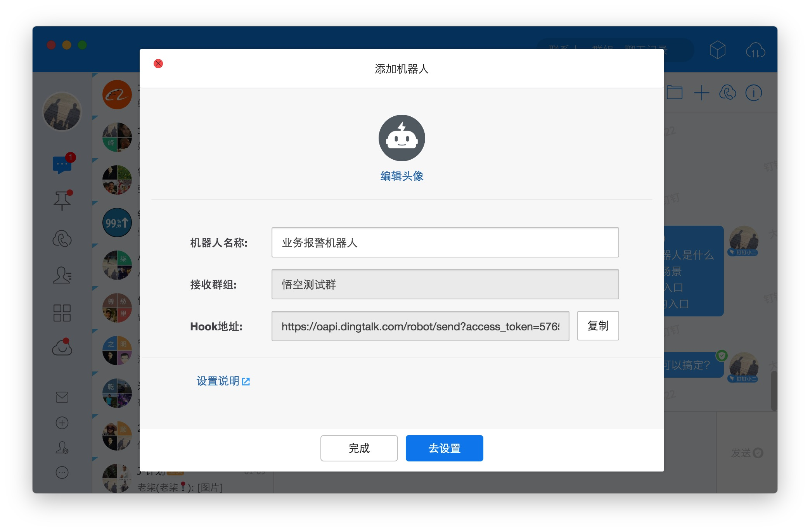Image resolution: width=810 pixels, height=532 pixels.
Task: Click the plus icon in the left sidebar
Action: click(61, 423)
